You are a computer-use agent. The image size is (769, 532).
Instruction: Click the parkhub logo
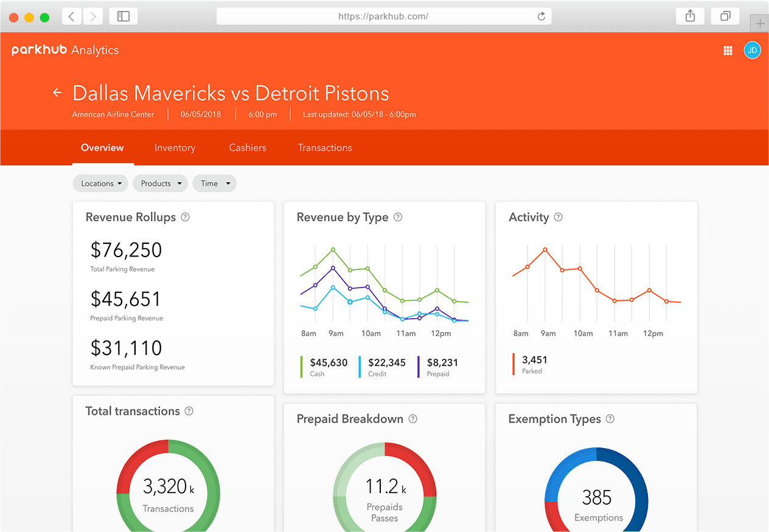pos(38,49)
